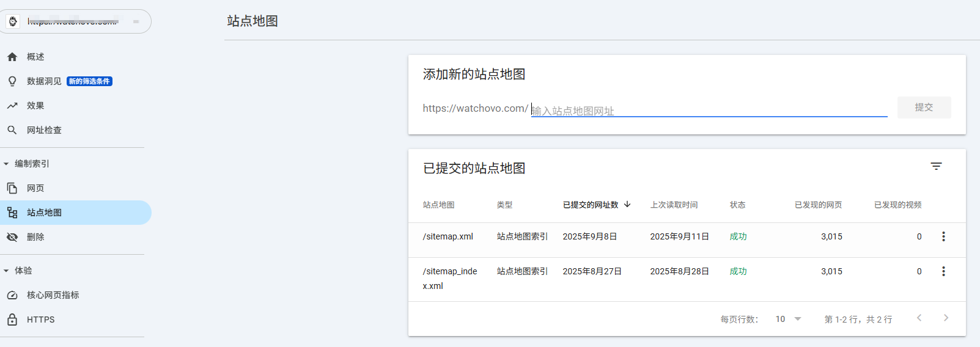Open more options for /sitemap.xml row

point(943,236)
